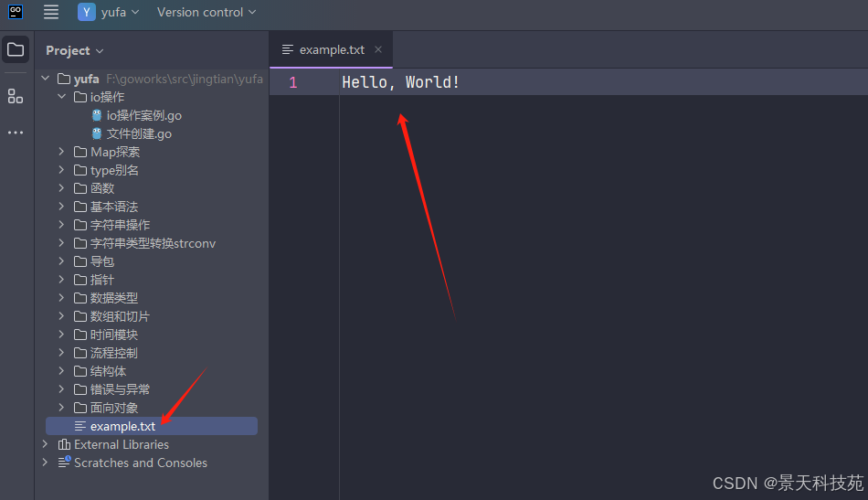
Task: Select the 文件创建.go file
Action: pyautogui.click(x=138, y=133)
